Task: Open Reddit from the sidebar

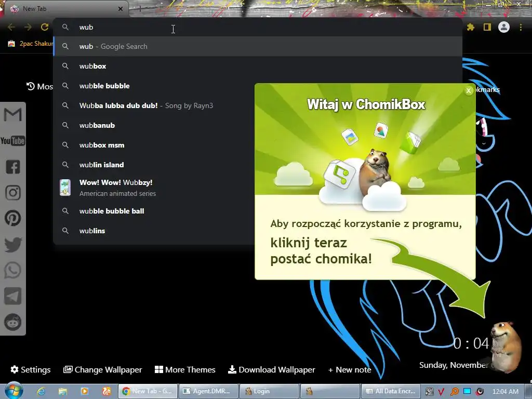Action: pyautogui.click(x=13, y=322)
